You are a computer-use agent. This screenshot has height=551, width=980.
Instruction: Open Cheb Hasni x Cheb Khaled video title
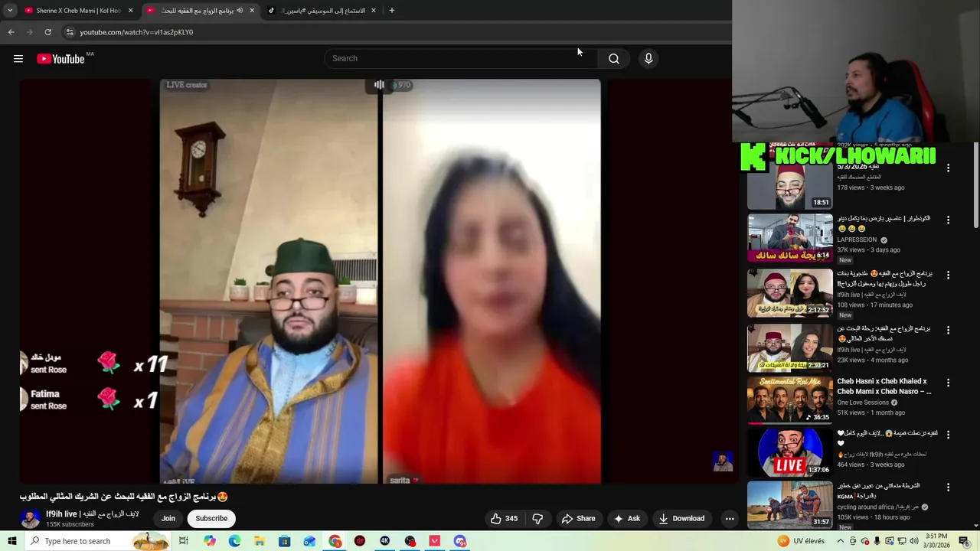[x=884, y=386]
